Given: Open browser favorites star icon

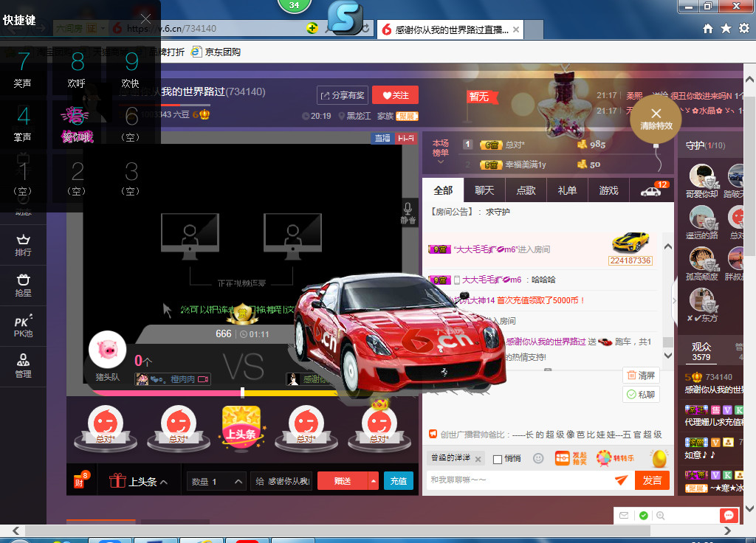Looking at the screenshot, I should pos(726,29).
